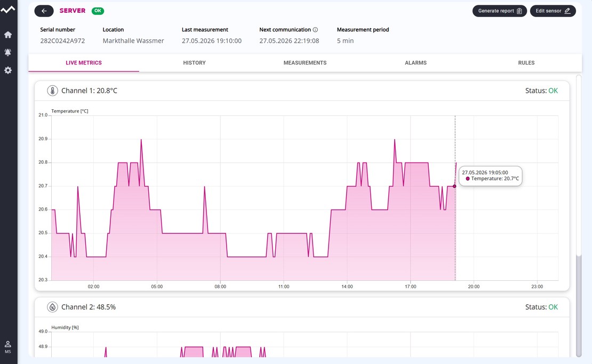Open the Alarms tab
Screen dimensions: 592x364
pos(415,62)
